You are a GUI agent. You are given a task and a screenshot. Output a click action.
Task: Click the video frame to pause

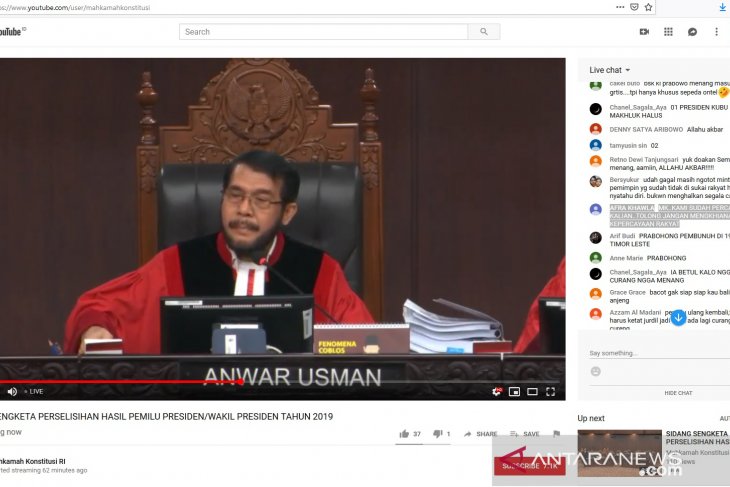pyautogui.click(x=283, y=219)
